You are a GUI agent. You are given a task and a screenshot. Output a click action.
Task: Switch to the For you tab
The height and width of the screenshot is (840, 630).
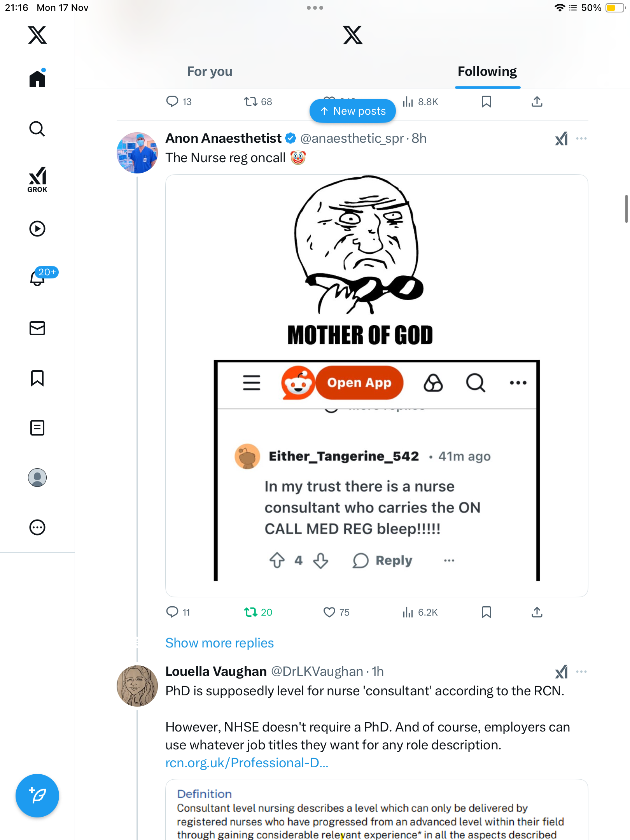210,72
